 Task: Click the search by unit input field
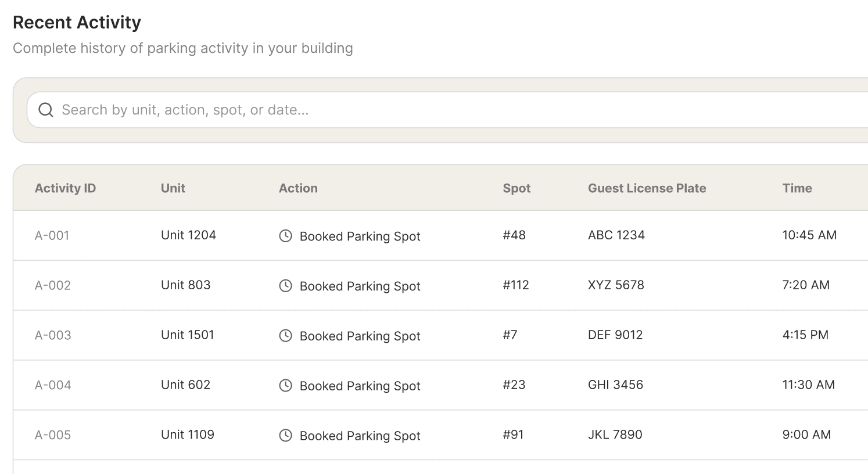[232, 109]
